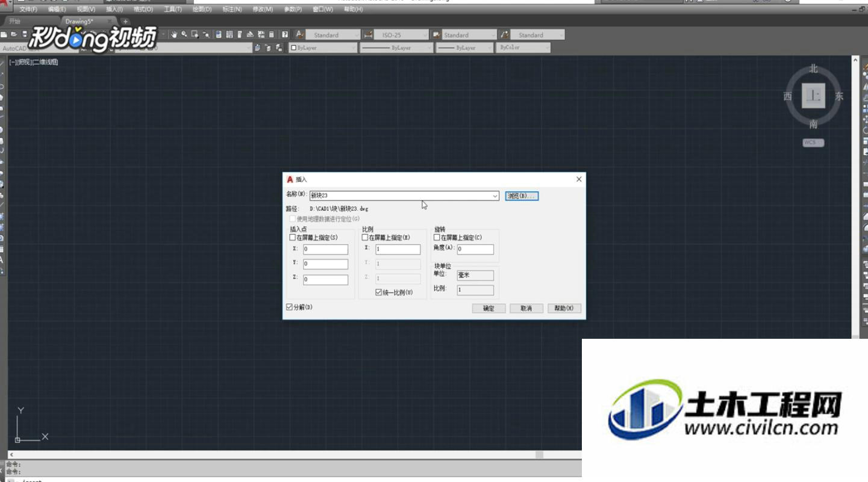Viewport: 868px width, 482px height.
Task: Open the 帮助(H) menu bar item
Action: point(352,10)
